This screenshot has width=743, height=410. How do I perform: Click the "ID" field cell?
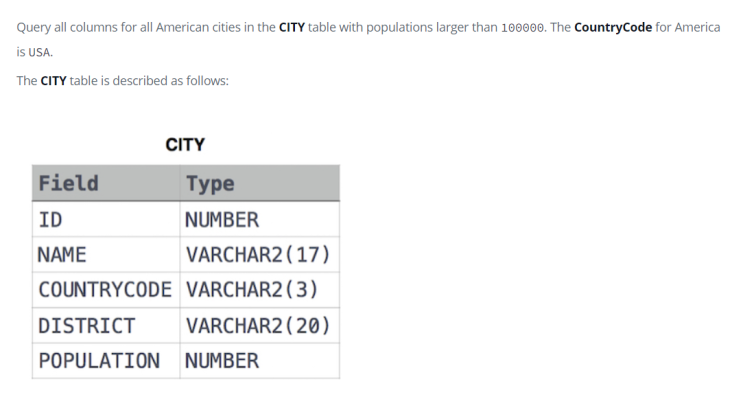50,220
